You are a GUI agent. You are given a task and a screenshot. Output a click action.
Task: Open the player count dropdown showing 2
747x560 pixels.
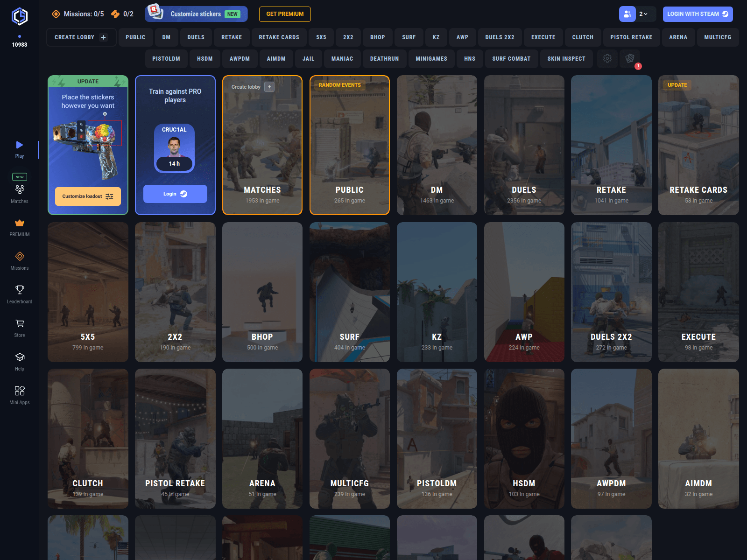(643, 14)
